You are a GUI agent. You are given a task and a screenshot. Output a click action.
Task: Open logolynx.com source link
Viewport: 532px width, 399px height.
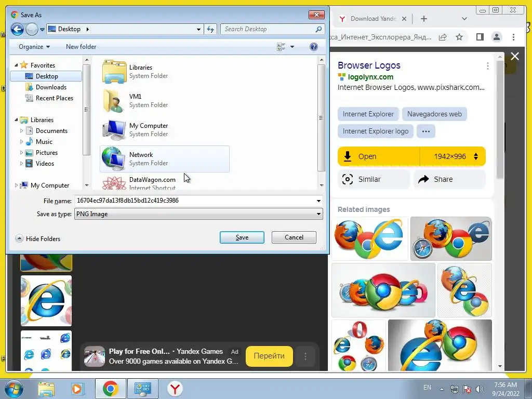[x=370, y=77]
